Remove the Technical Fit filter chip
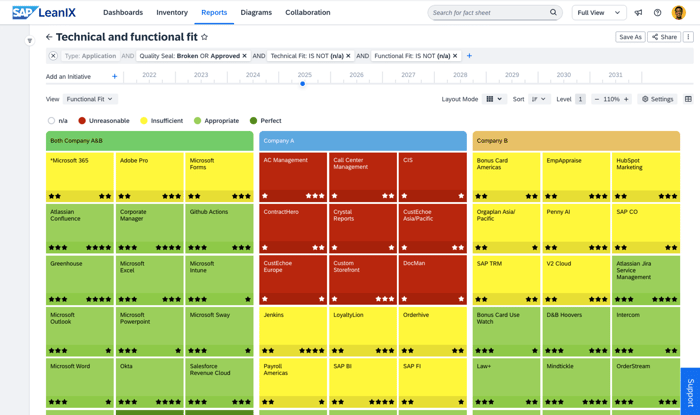Image resolution: width=700 pixels, height=415 pixels. click(348, 56)
